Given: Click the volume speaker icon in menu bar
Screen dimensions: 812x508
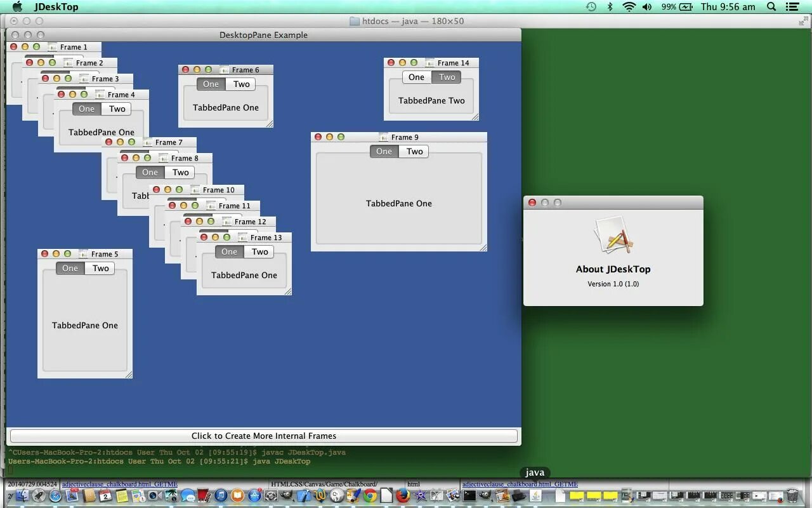Looking at the screenshot, I should click(647, 7).
